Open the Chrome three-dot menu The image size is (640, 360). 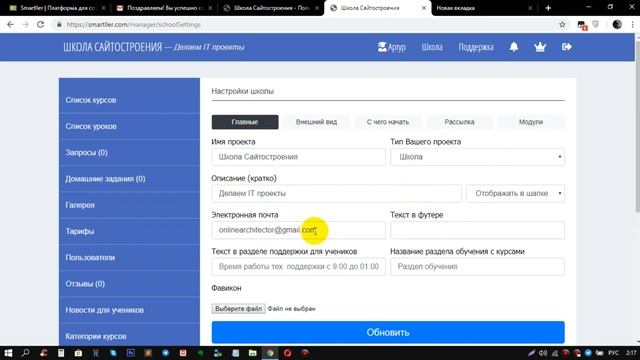[633, 24]
